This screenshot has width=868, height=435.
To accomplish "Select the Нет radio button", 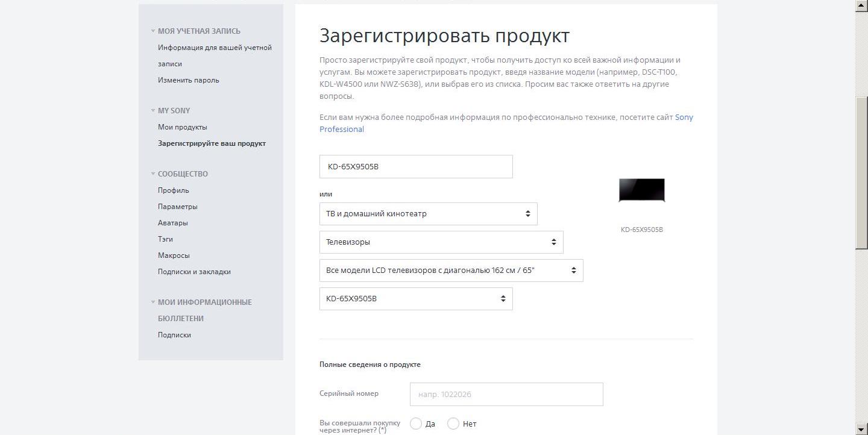I will tap(453, 424).
